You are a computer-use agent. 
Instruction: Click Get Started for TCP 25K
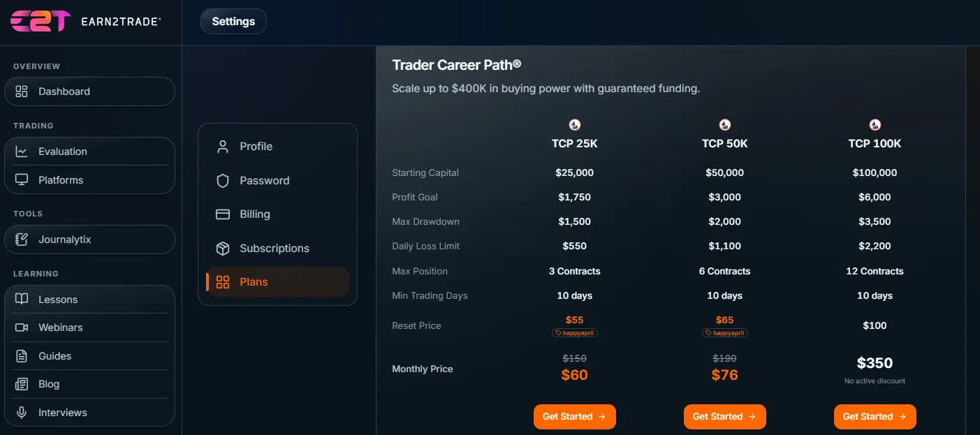pos(574,416)
